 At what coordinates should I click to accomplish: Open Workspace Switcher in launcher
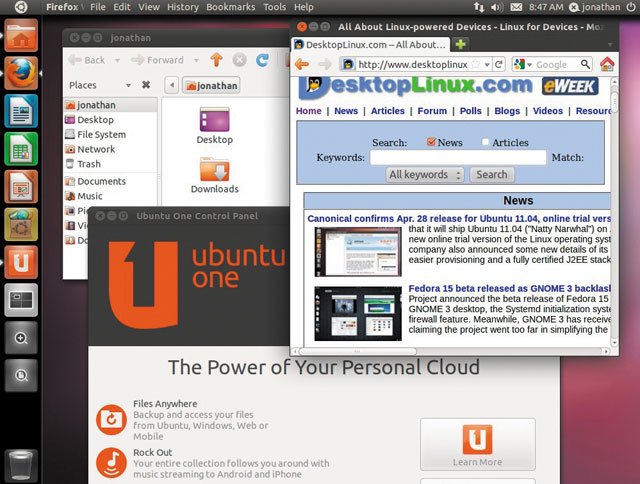pos(21,300)
